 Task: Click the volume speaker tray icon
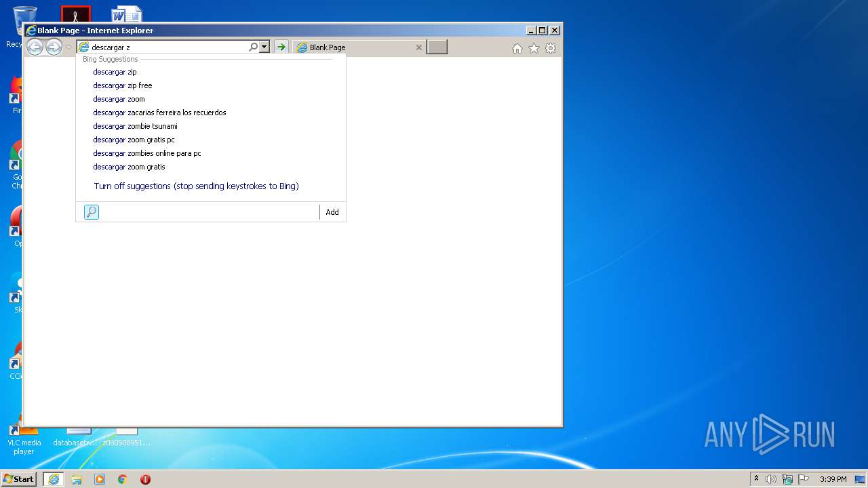click(x=771, y=479)
